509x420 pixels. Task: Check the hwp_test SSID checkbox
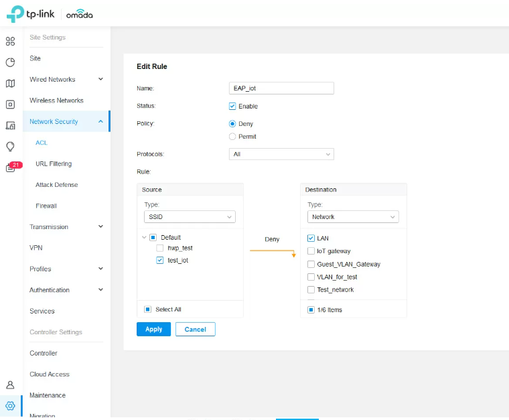click(x=160, y=248)
